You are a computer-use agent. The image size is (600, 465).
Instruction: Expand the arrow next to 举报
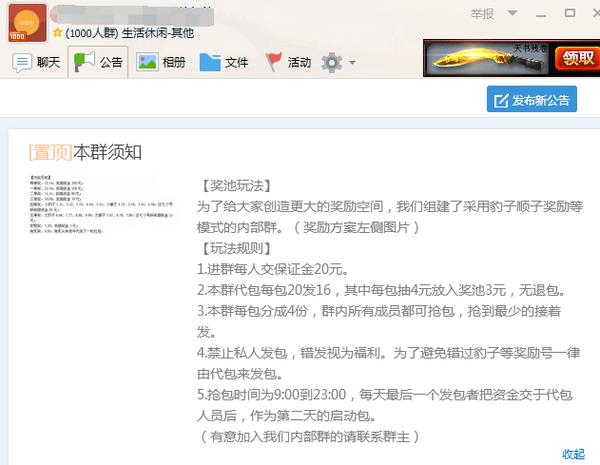click(512, 13)
